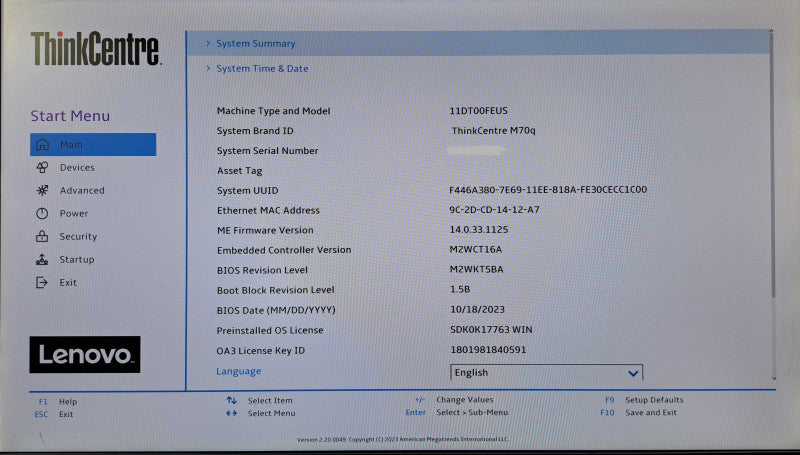Click the BIOS Revision Level label

click(x=262, y=270)
